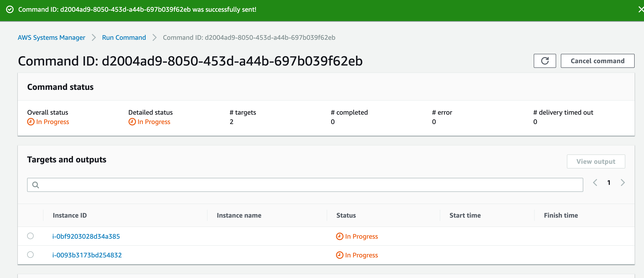The width and height of the screenshot is (644, 278).
Task: Select radio for i-0bf9203028d34a385
Action: coord(31,236)
